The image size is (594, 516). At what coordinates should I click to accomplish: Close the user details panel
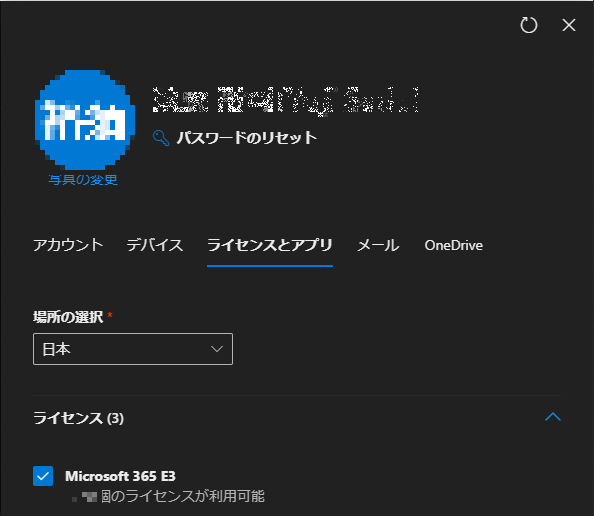coord(569,25)
